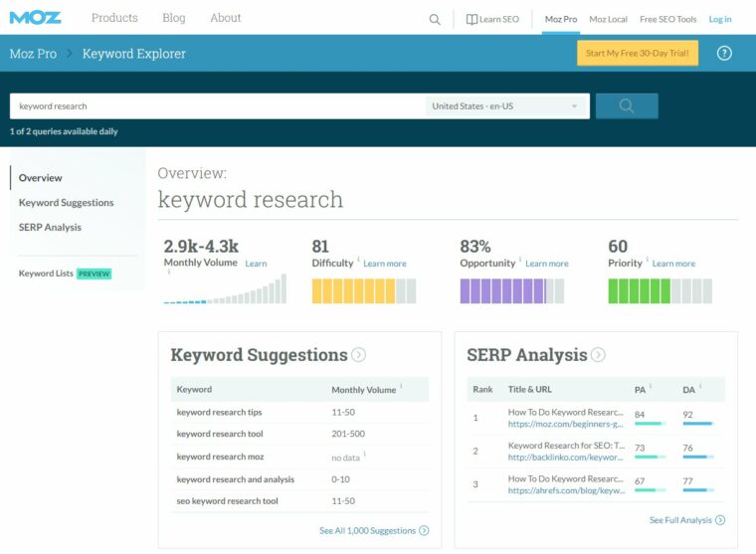Viewport: 756px width, 554px height.
Task: Click the purple Opportunity score bar
Action: [x=512, y=291]
